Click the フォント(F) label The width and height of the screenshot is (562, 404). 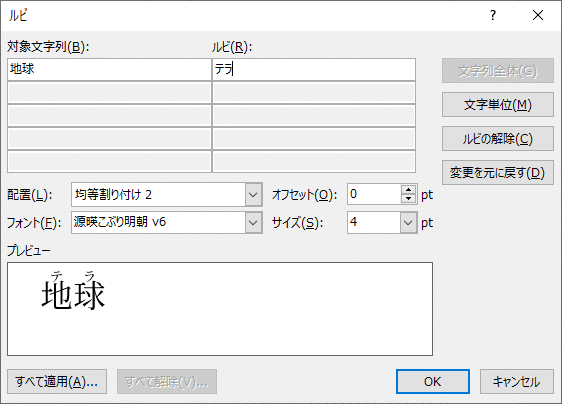point(34,223)
